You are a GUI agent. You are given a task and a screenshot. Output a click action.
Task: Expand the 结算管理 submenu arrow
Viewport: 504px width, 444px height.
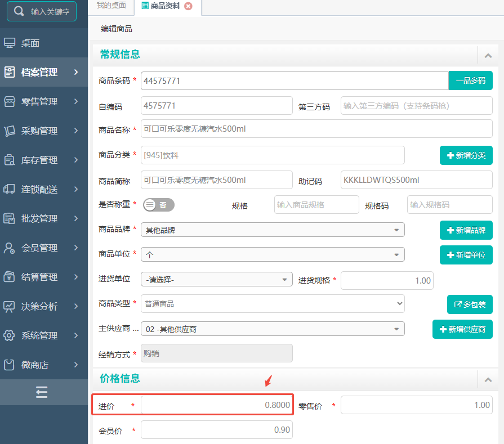click(x=76, y=277)
